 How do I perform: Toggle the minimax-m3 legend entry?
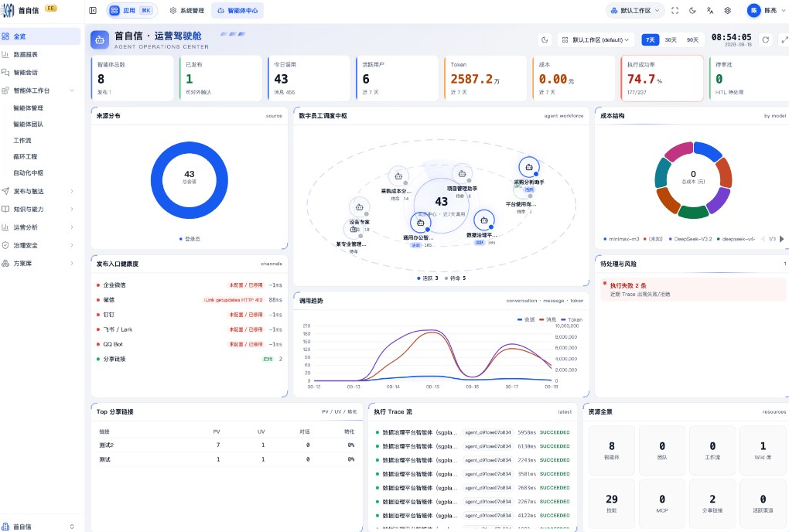pyautogui.click(x=621, y=239)
